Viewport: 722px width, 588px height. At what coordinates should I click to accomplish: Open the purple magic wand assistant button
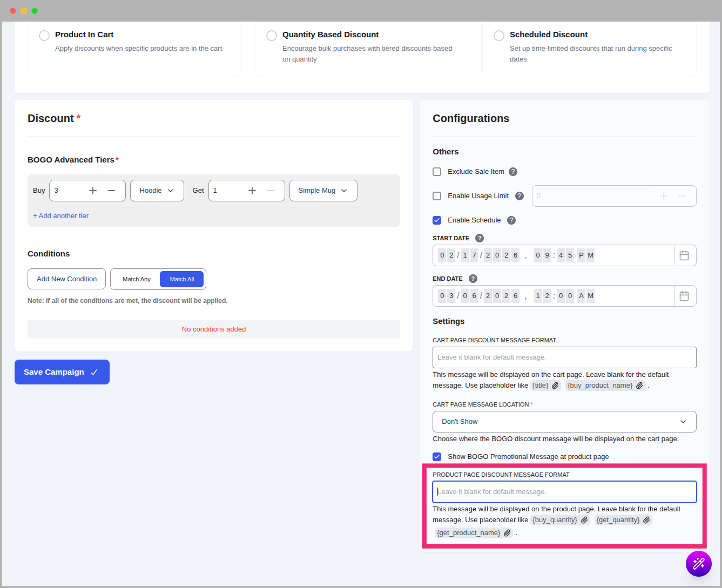[698, 563]
